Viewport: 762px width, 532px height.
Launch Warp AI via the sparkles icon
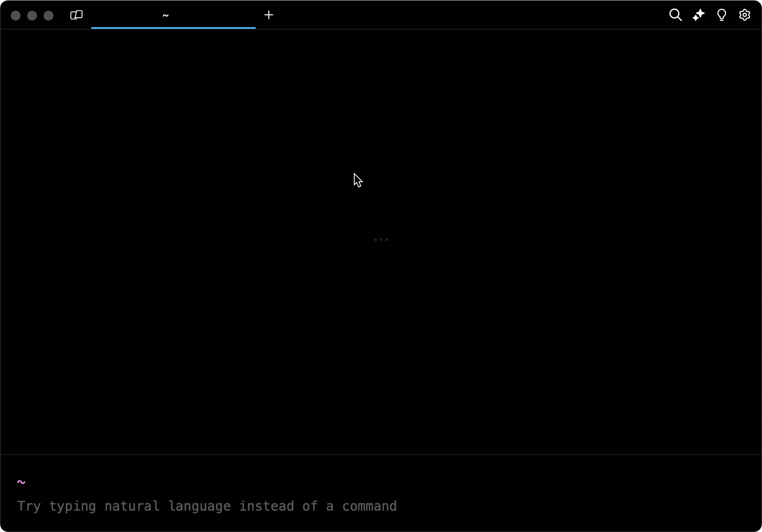[x=698, y=15]
